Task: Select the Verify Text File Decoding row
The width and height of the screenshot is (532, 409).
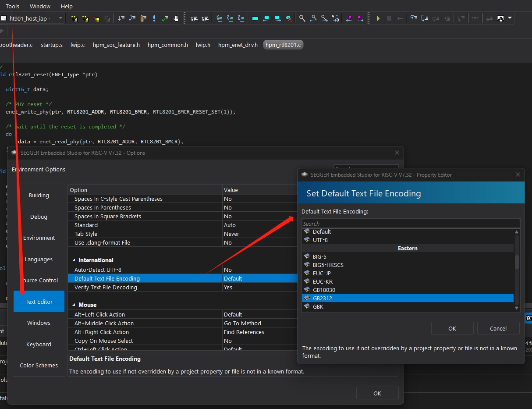Action: pos(183,287)
